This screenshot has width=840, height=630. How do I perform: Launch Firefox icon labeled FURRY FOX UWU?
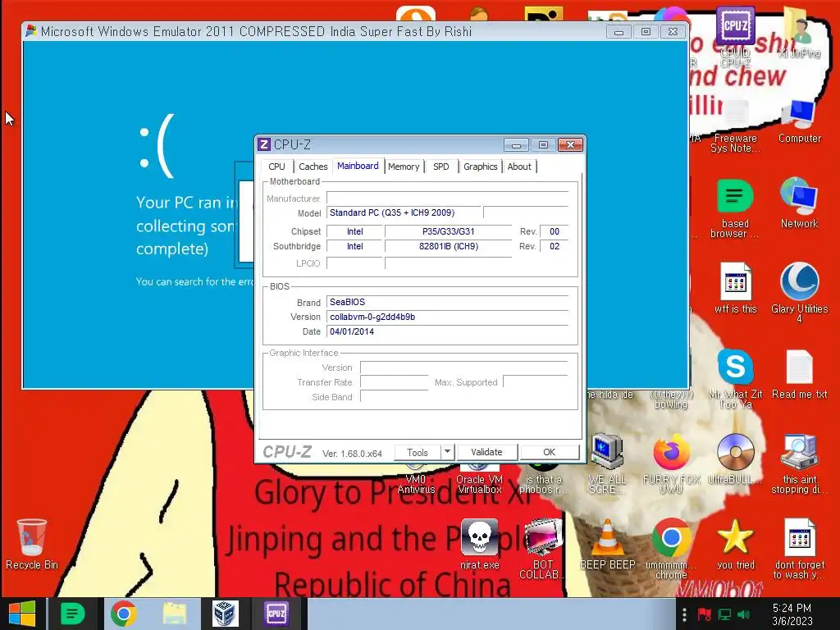tap(671, 463)
